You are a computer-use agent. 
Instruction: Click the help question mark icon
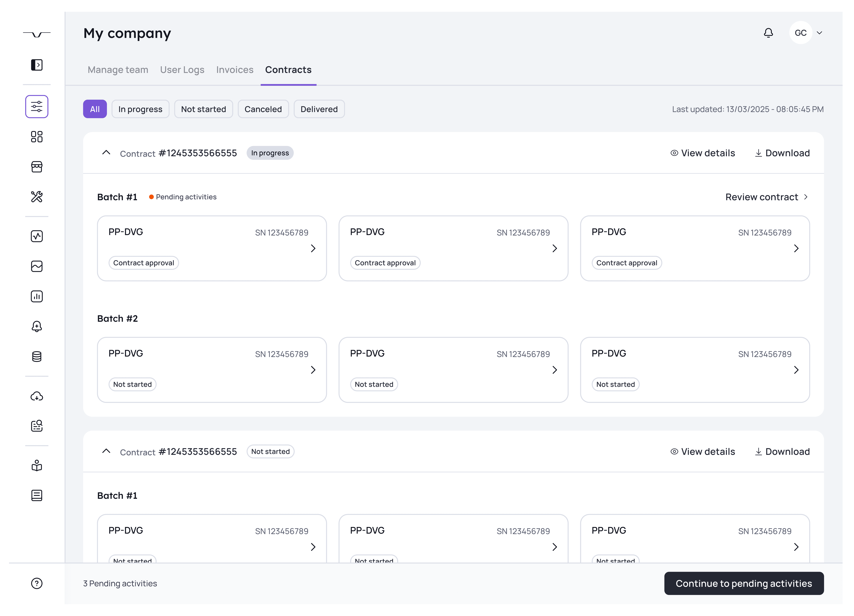click(36, 583)
